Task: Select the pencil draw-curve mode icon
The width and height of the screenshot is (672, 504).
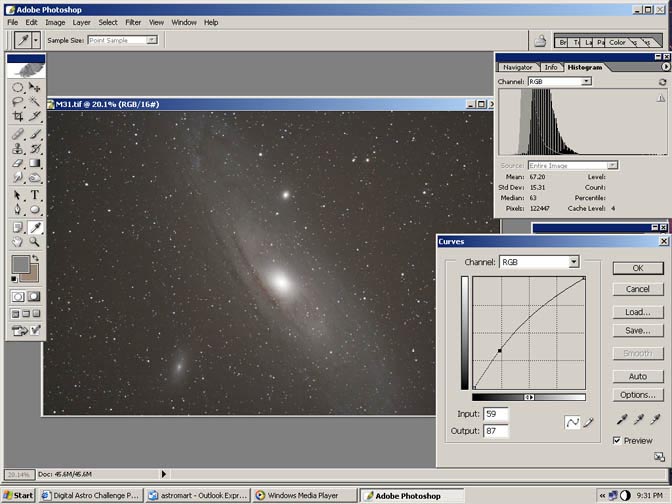Action: (x=590, y=423)
